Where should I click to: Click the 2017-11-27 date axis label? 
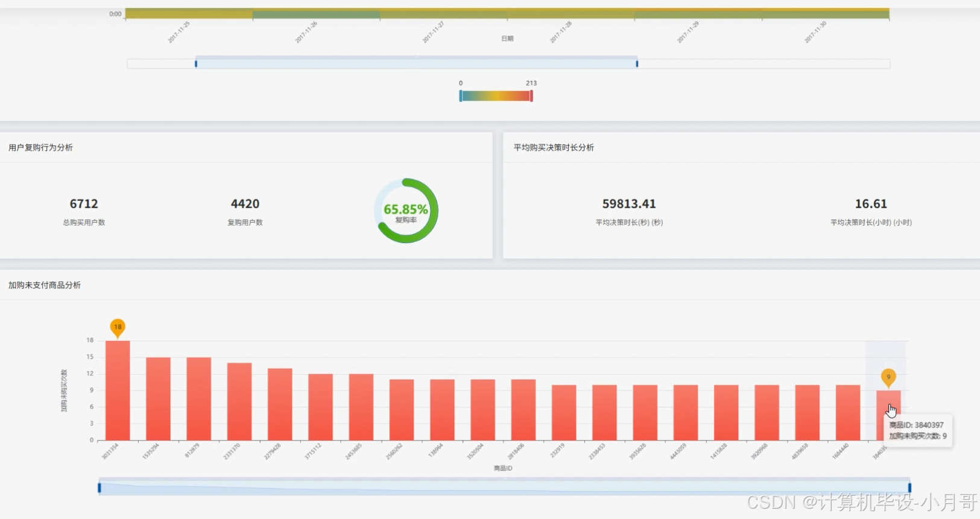[433, 32]
